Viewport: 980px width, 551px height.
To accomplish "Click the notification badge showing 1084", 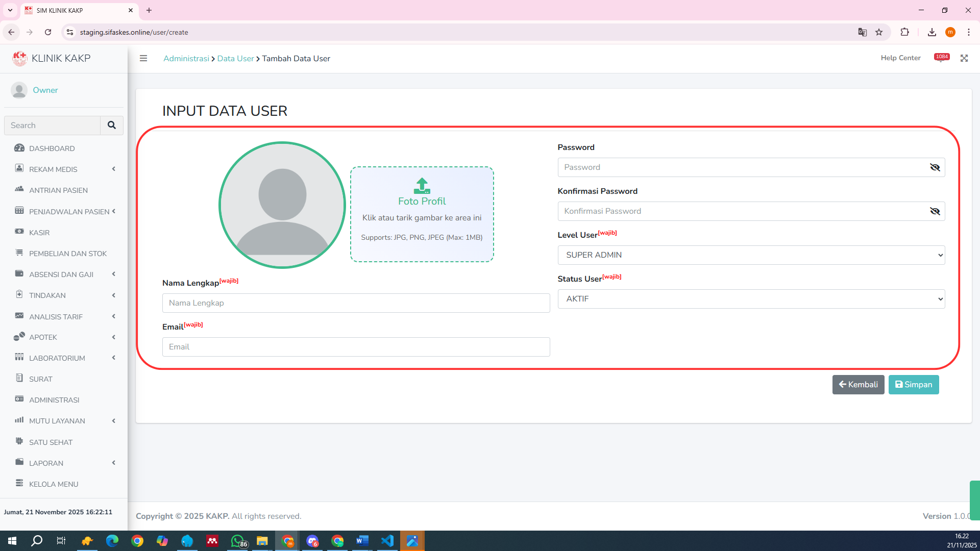I will [941, 57].
